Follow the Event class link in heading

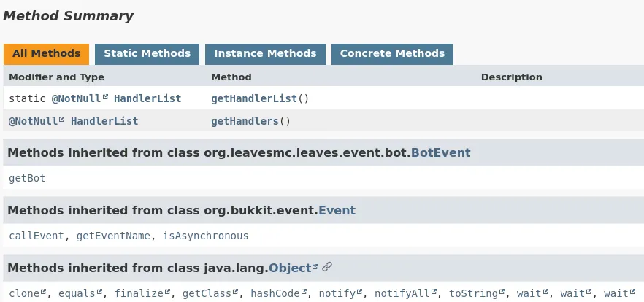coord(337,211)
